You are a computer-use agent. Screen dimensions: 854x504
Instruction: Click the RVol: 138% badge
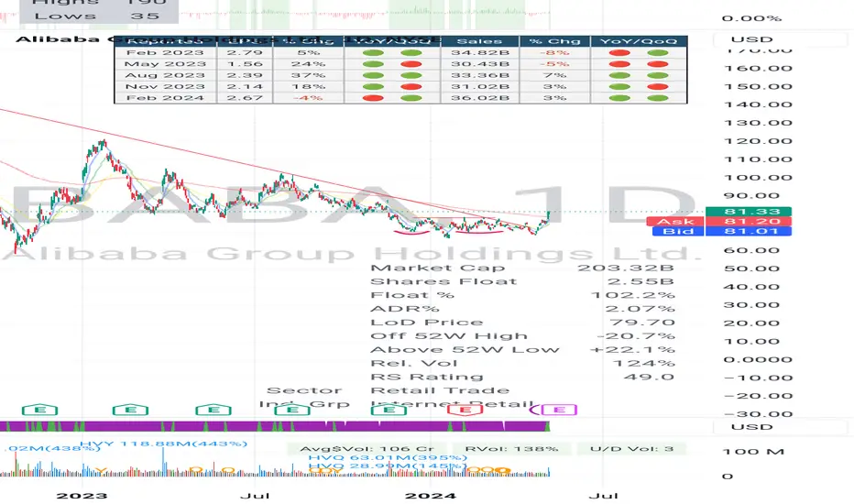(511, 449)
